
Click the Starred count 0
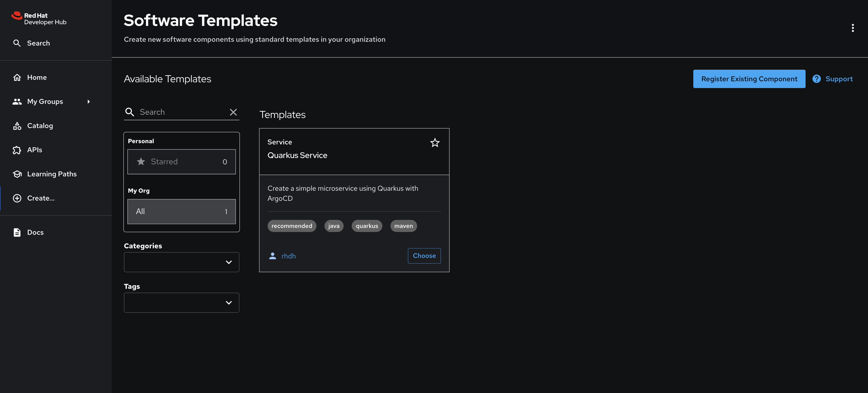coord(225,162)
